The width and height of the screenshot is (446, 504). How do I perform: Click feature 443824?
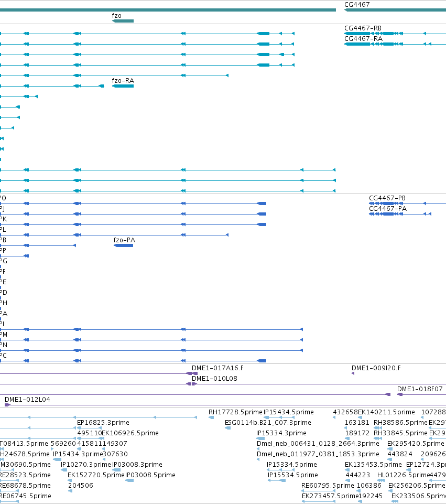[400, 454]
